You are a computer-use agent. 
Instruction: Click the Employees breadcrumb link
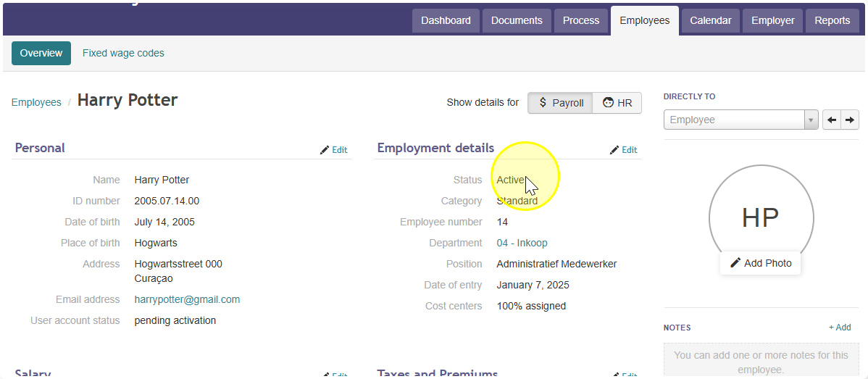click(36, 102)
